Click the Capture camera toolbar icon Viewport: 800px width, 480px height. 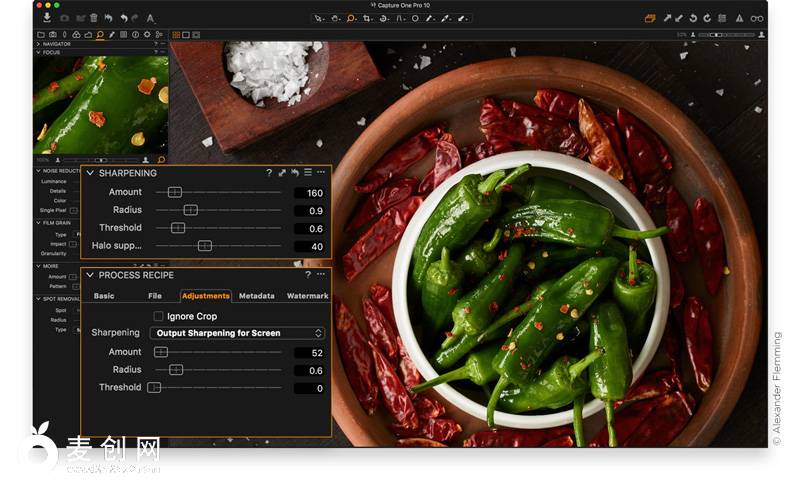point(64,18)
